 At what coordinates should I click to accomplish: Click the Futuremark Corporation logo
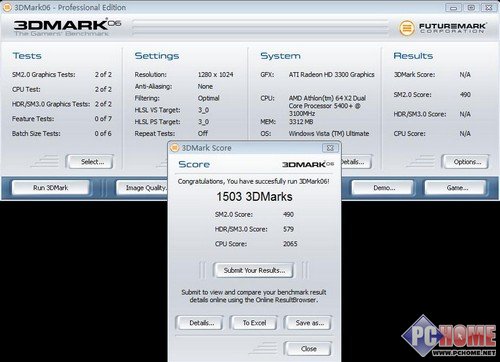(443, 28)
